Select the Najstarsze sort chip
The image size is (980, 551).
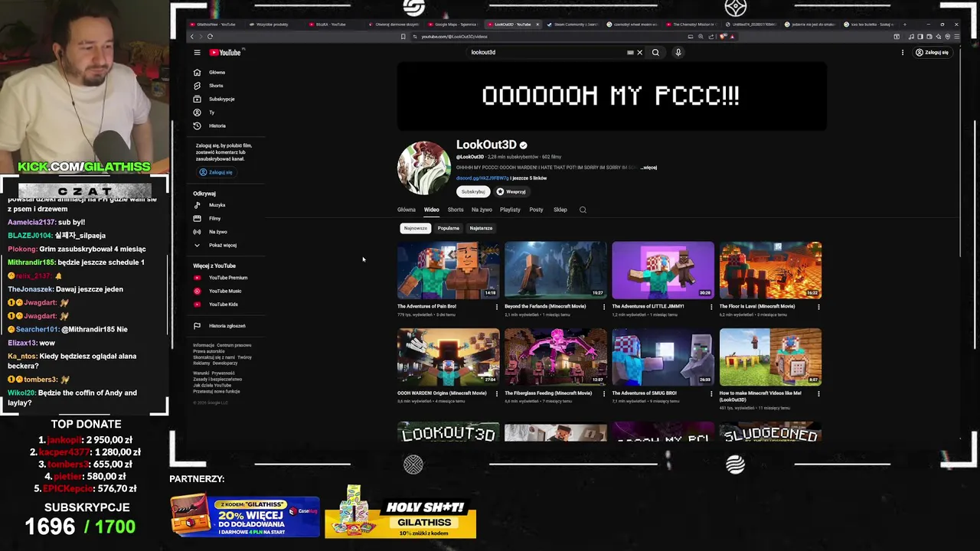(x=481, y=228)
